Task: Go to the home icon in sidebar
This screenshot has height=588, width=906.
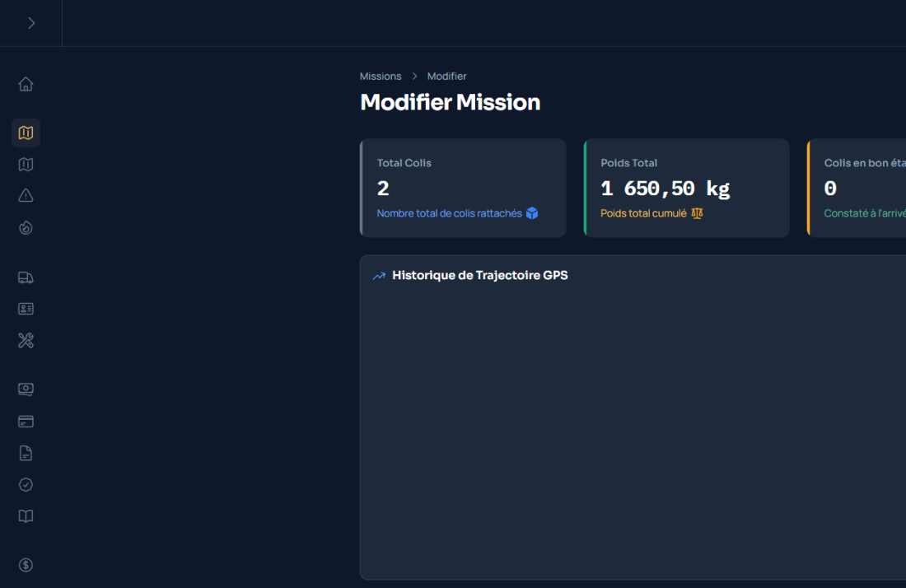Action: [x=26, y=84]
